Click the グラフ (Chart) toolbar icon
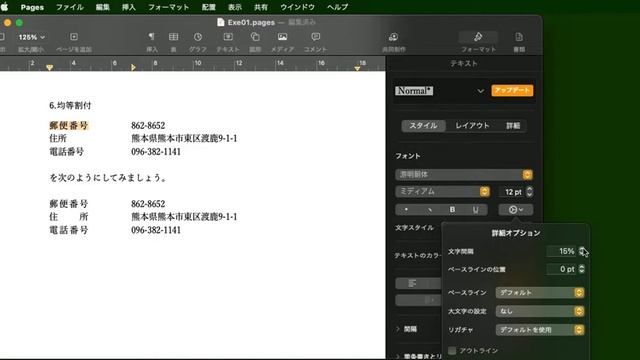 [198, 37]
